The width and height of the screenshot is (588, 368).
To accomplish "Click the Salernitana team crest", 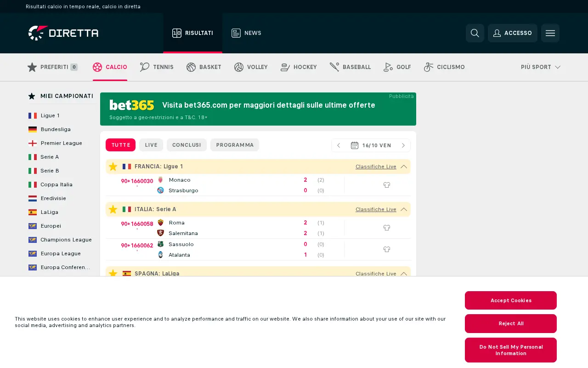I will coord(161,233).
